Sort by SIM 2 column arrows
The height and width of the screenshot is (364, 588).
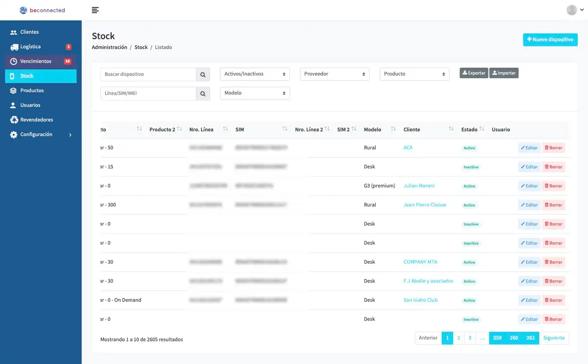coord(354,129)
